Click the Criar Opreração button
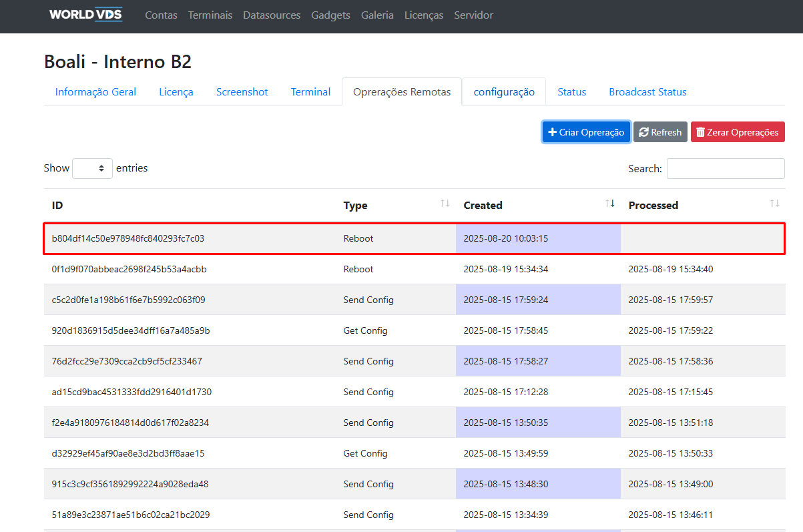The image size is (803, 532). (586, 132)
